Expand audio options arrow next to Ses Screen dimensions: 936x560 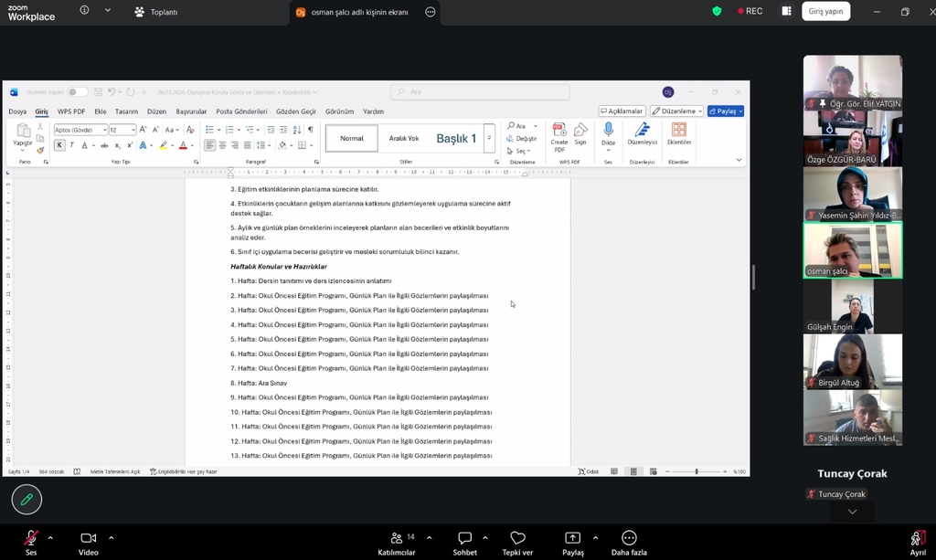[50, 537]
